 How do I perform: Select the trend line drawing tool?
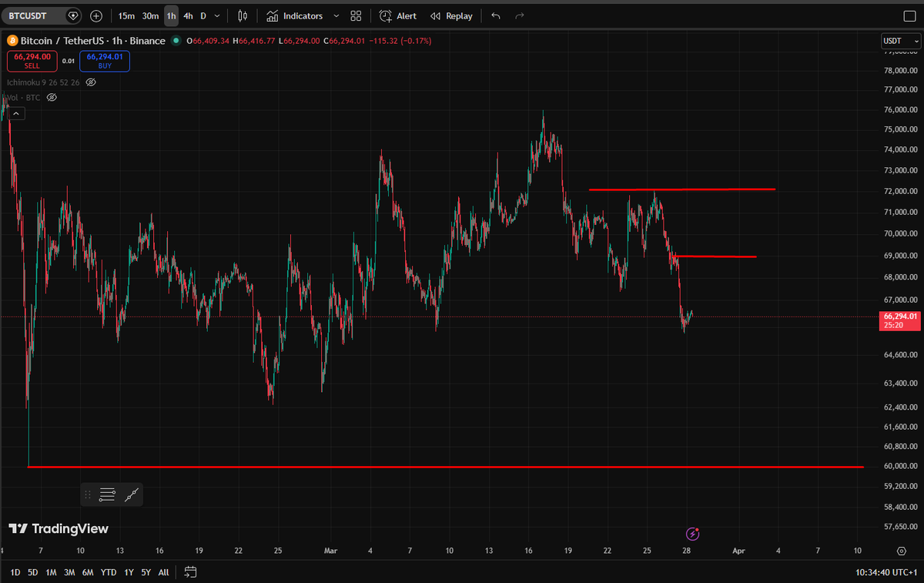click(132, 495)
